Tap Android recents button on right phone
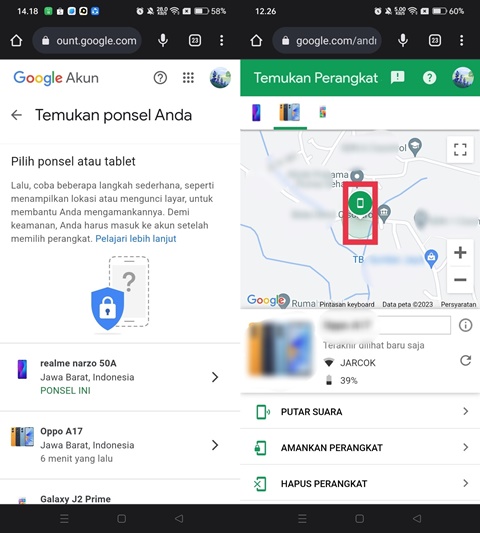 pyautogui.click(x=302, y=518)
